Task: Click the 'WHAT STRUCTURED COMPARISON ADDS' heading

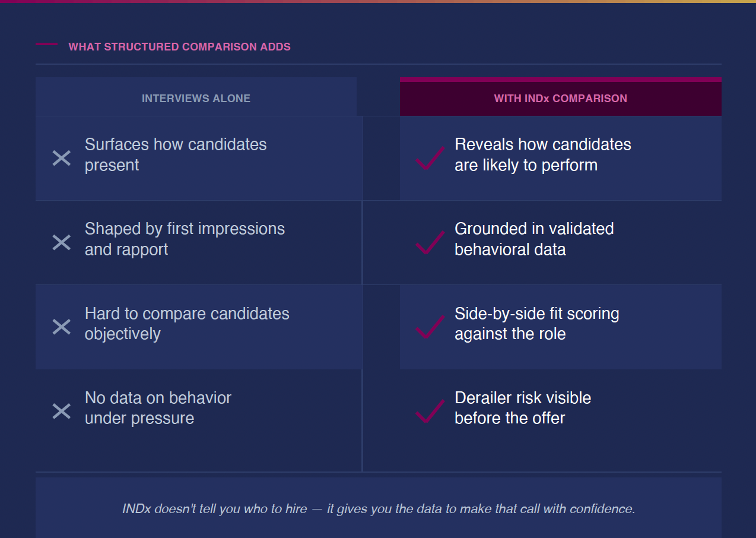Action: (179, 47)
